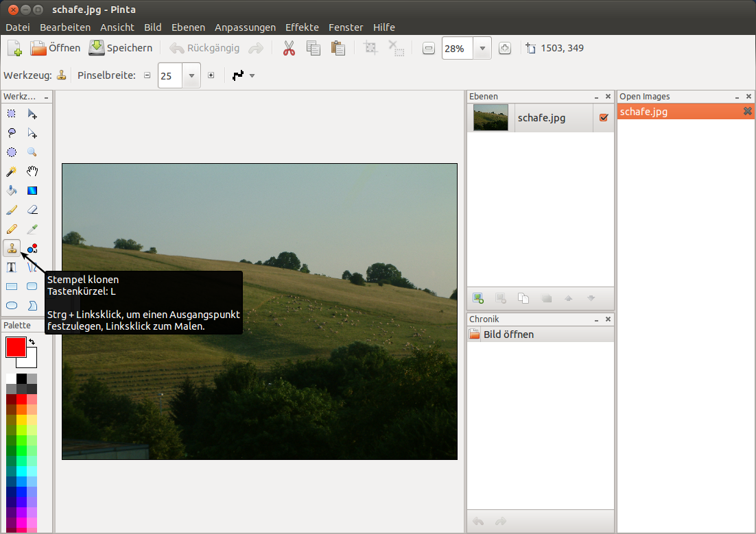Increase brush width with plus stepper
Screen dimensions: 756x534
pos(211,76)
